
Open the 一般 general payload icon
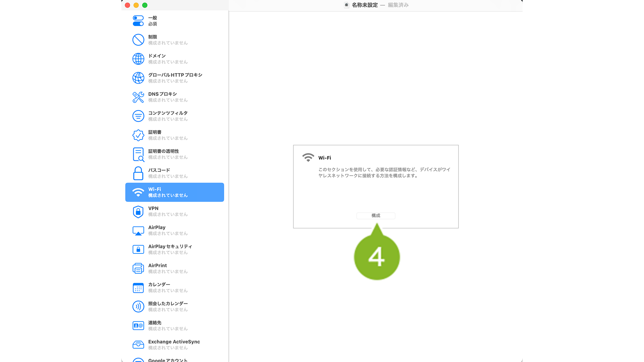pos(138,21)
